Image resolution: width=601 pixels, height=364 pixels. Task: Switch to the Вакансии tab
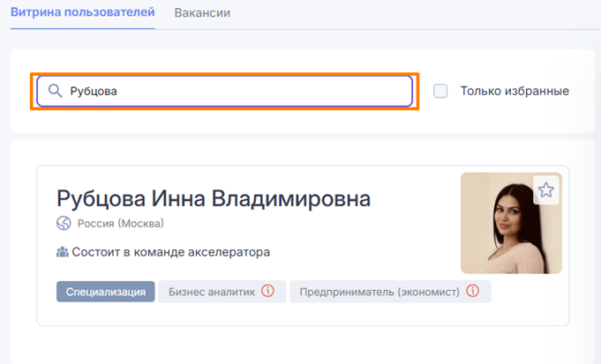coord(202,13)
